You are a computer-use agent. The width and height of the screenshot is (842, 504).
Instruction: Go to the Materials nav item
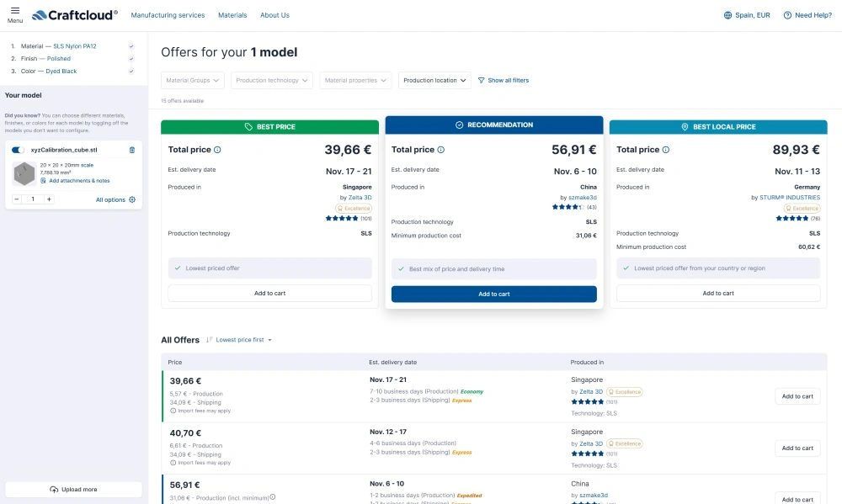pos(232,15)
